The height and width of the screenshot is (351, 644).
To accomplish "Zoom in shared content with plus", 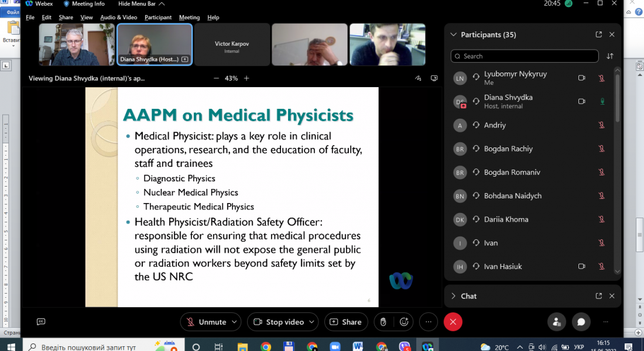I will [x=246, y=78].
